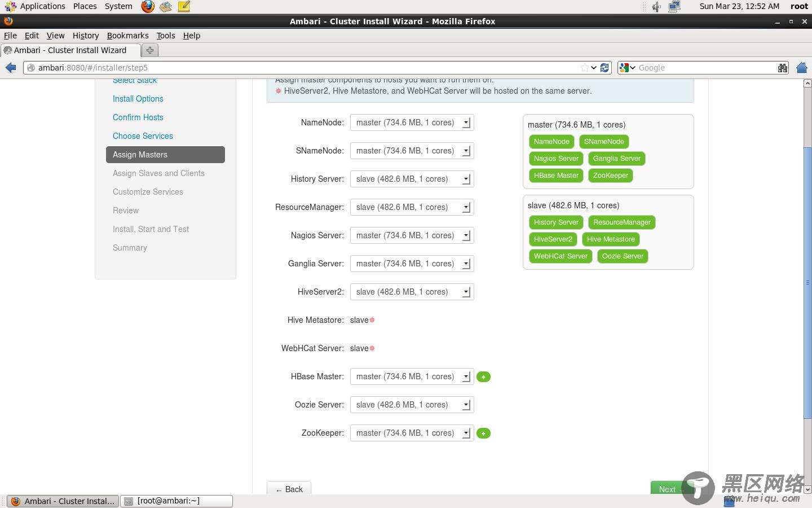Expand the ResourceManager host dropdown
This screenshot has height=508, width=812.
[412, 207]
